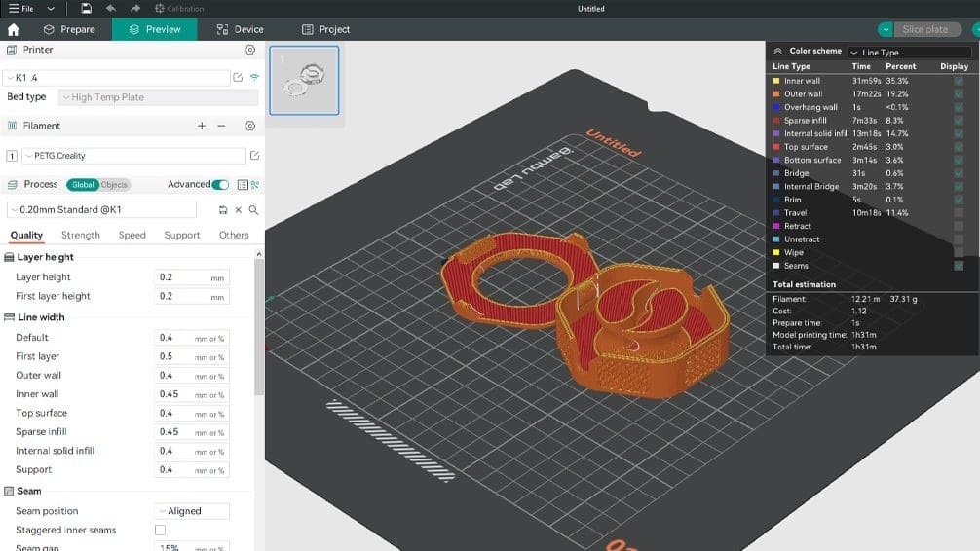This screenshot has height=551, width=980.
Task: Collapse the Seam section icon
Action: tap(9, 491)
